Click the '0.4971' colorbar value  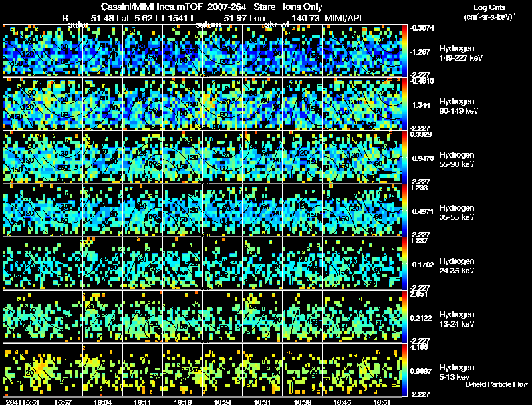423,211
